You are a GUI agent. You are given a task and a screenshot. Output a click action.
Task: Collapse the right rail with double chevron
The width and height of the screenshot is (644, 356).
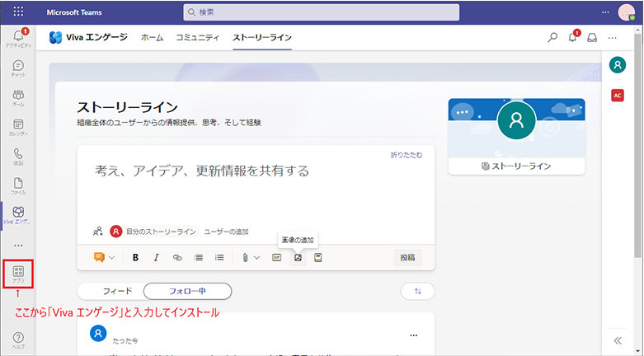click(x=618, y=340)
